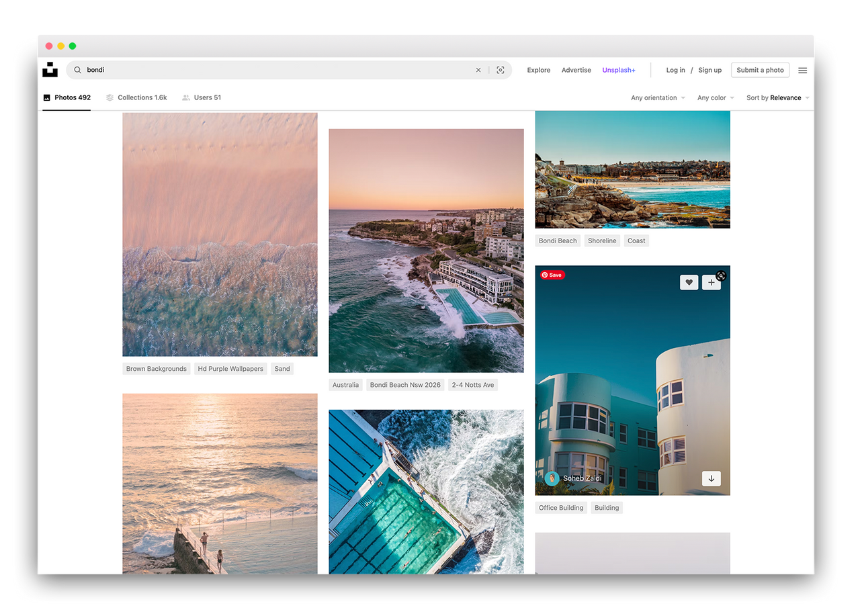Open the aerial Icebergs pool photo
The width and height of the screenshot is (860, 616).
tap(426, 492)
